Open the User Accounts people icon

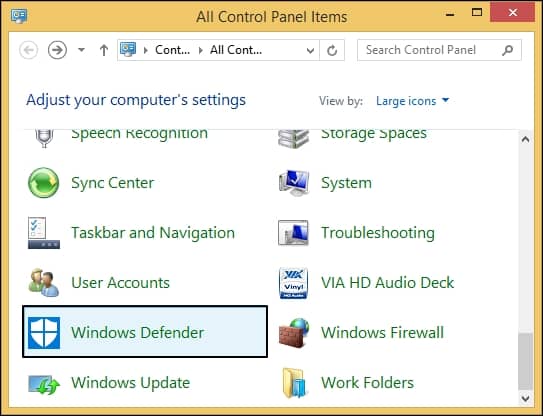pos(44,283)
